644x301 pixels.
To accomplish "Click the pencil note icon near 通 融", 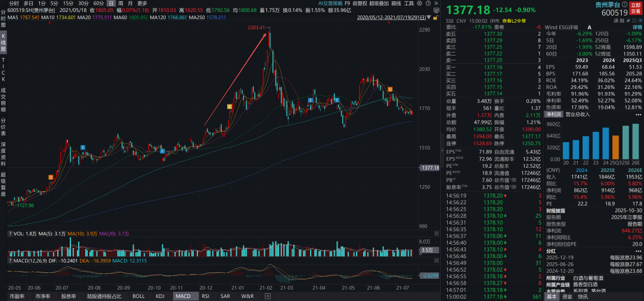I will (628, 20).
